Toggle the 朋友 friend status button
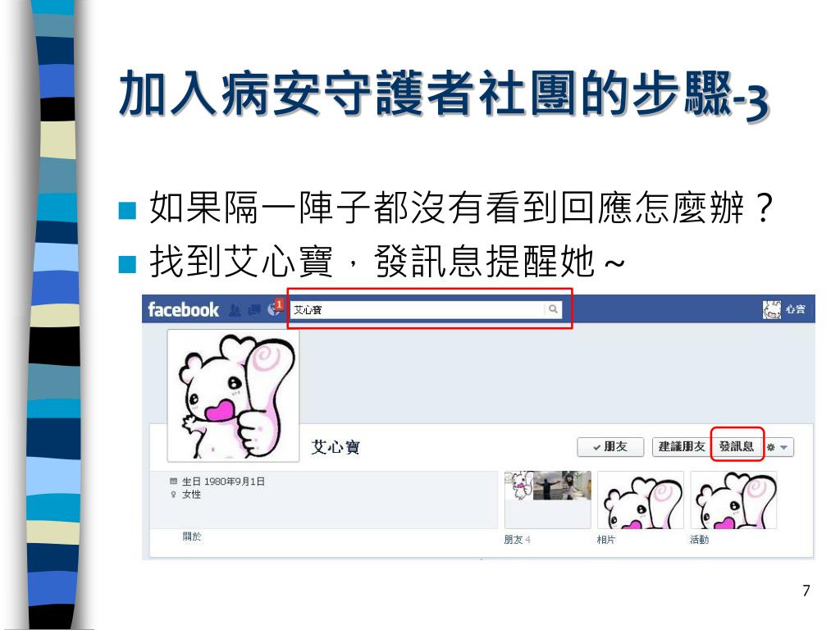Viewport: 840px width, 630px height. pos(610,447)
